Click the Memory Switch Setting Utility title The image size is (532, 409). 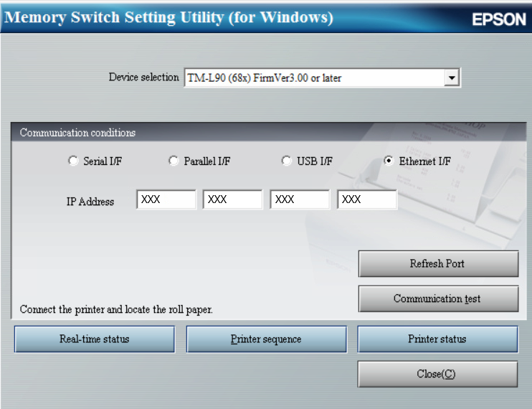169,18
